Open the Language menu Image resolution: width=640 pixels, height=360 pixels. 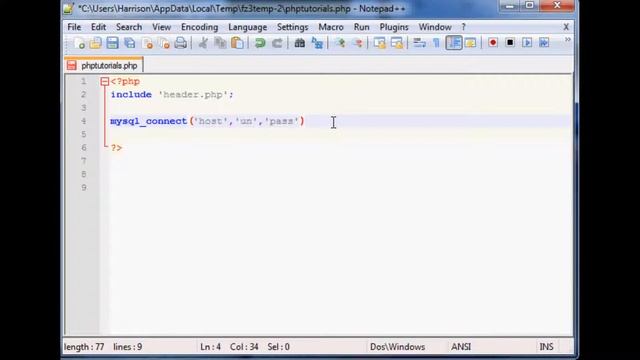click(248, 27)
